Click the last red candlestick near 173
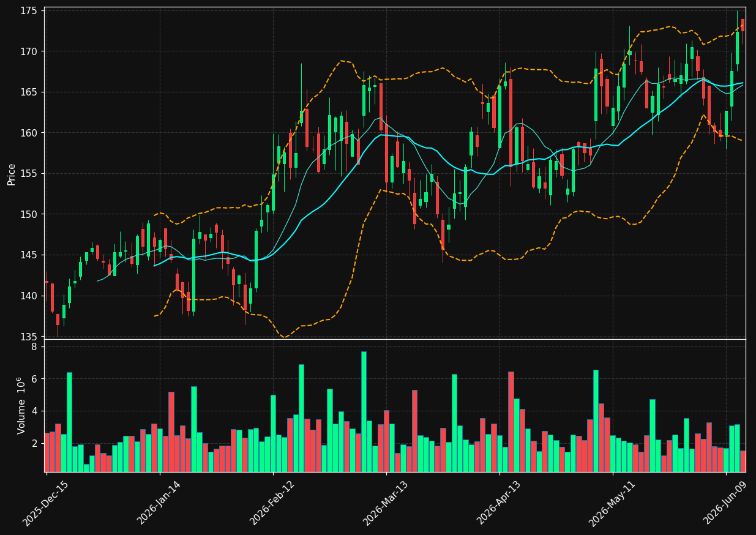This screenshot has width=756, height=535. coord(743,24)
